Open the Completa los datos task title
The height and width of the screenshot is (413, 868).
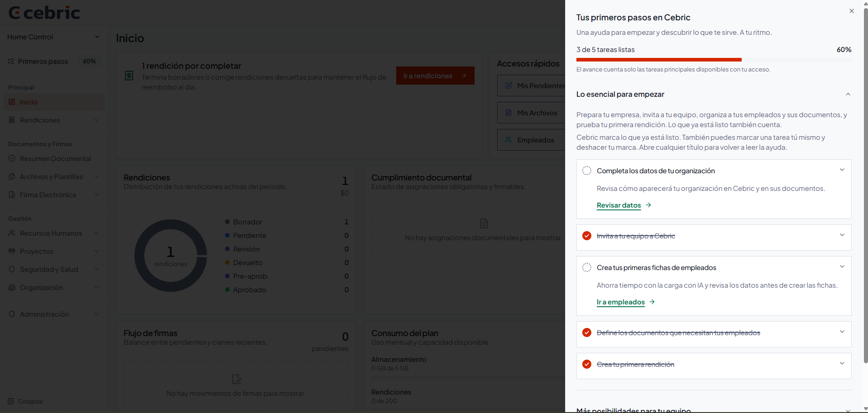click(x=656, y=171)
